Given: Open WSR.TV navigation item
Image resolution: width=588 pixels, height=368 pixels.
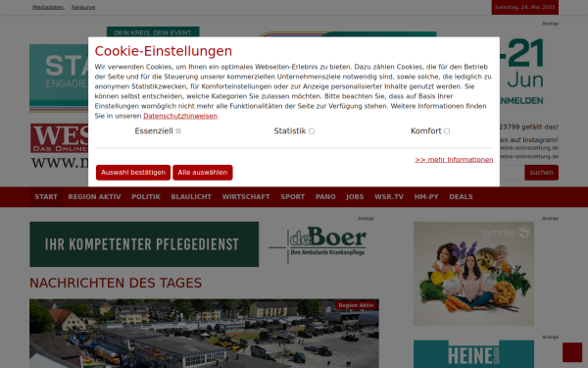Looking at the screenshot, I should pos(389,197).
